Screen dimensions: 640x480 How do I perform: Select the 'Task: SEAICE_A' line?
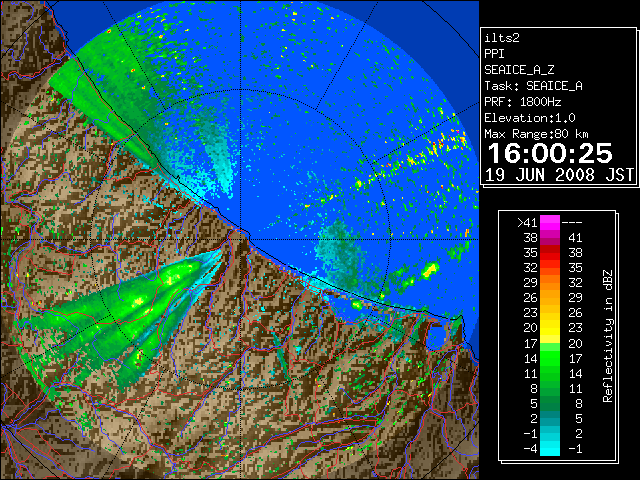[533, 86]
